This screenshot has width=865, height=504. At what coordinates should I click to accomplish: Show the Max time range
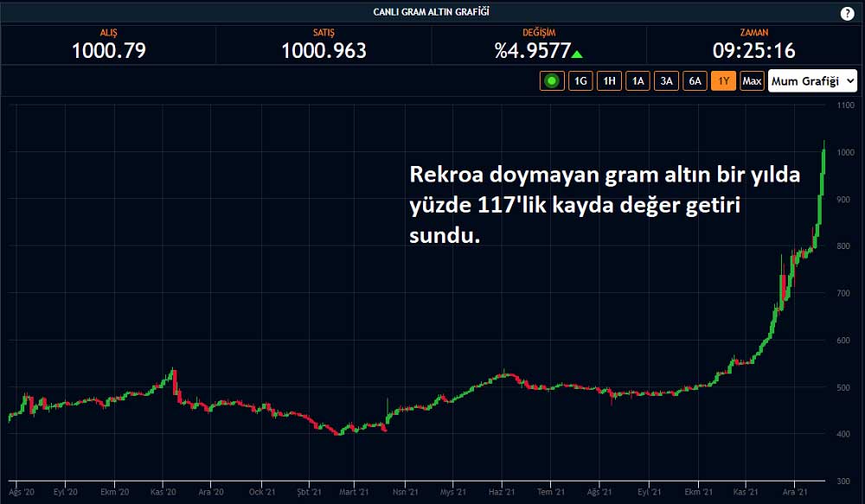(x=752, y=81)
